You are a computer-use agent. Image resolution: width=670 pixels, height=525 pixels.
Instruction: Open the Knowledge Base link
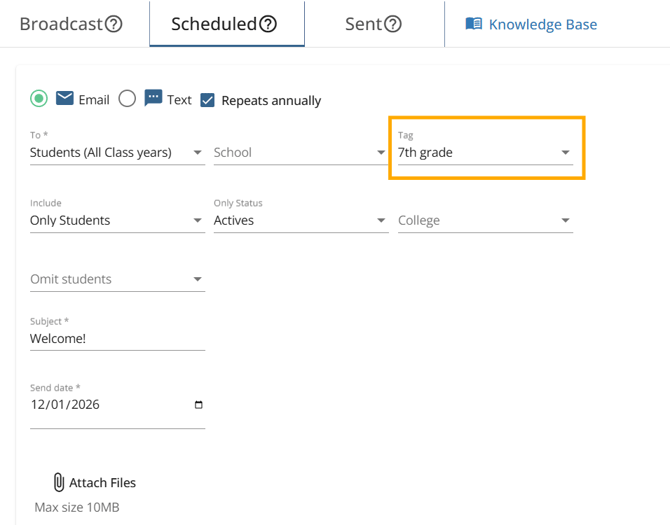click(x=542, y=24)
